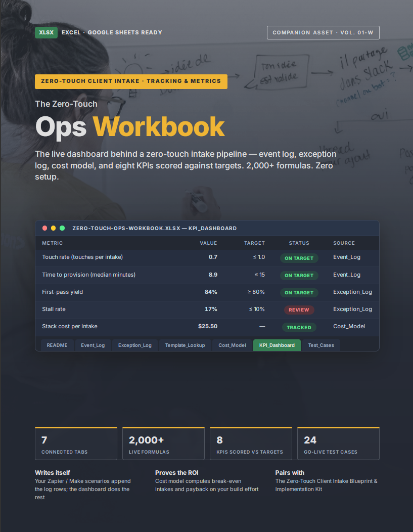The image size is (413, 532).
Task: Click the TARGET column header
Action: click(x=255, y=243)
